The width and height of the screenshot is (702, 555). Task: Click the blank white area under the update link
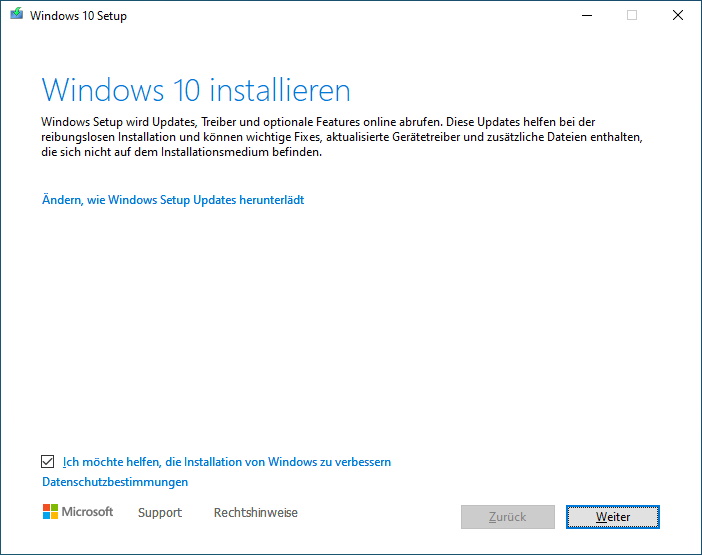[349, 327]
